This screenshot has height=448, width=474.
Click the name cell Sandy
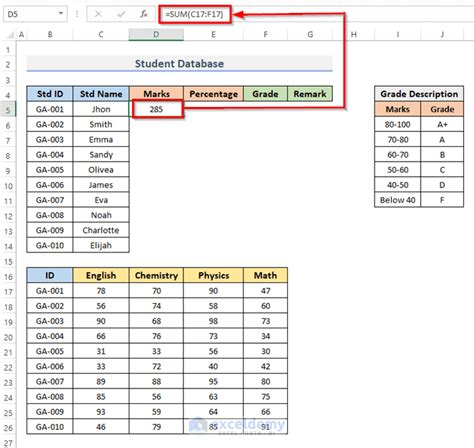[101, 155]
